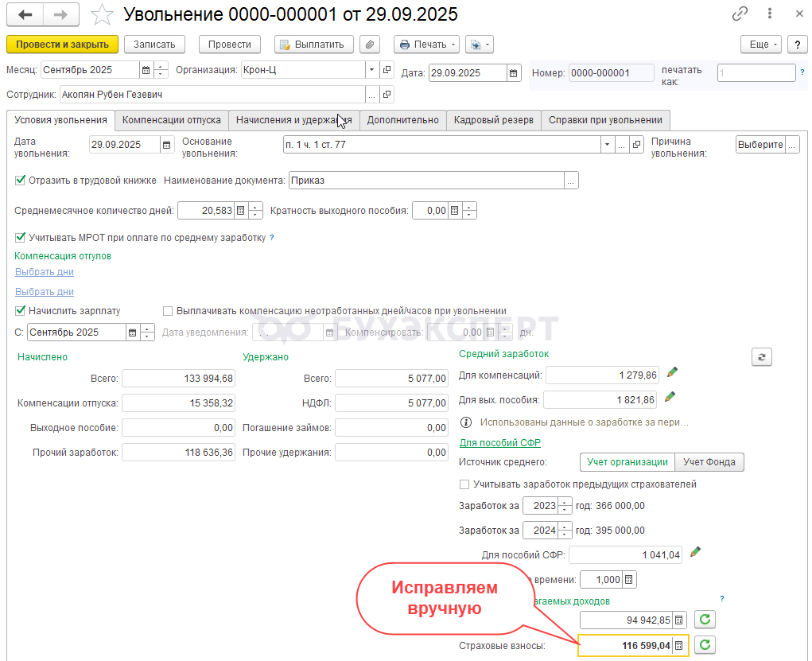Open calendar for the Дата field
The height and width of the screenshot is (661, 812).
[514, 73]
